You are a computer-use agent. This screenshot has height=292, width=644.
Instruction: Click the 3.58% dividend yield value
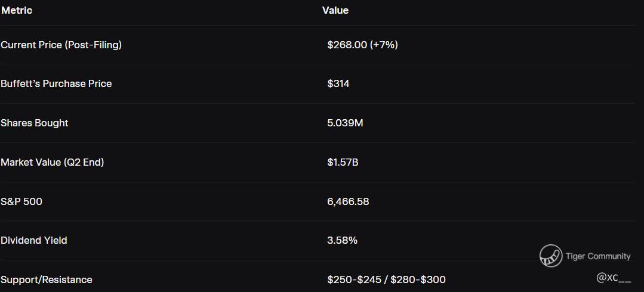(x=342, y=240)
